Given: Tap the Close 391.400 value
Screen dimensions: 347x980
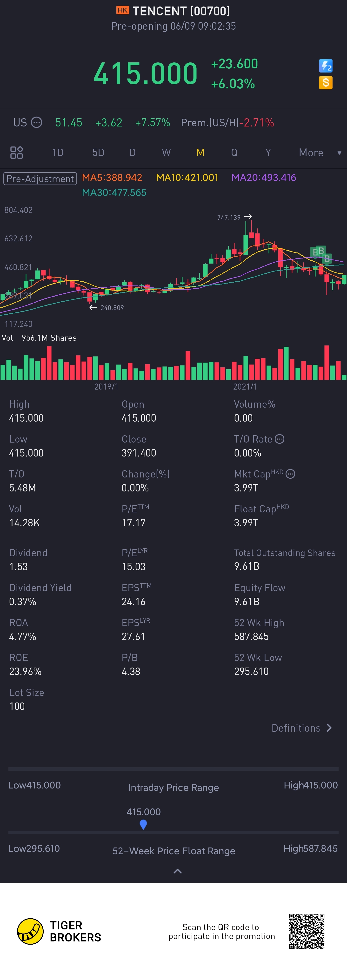Looking at the screenshot, I should click(x=139, y=453).
